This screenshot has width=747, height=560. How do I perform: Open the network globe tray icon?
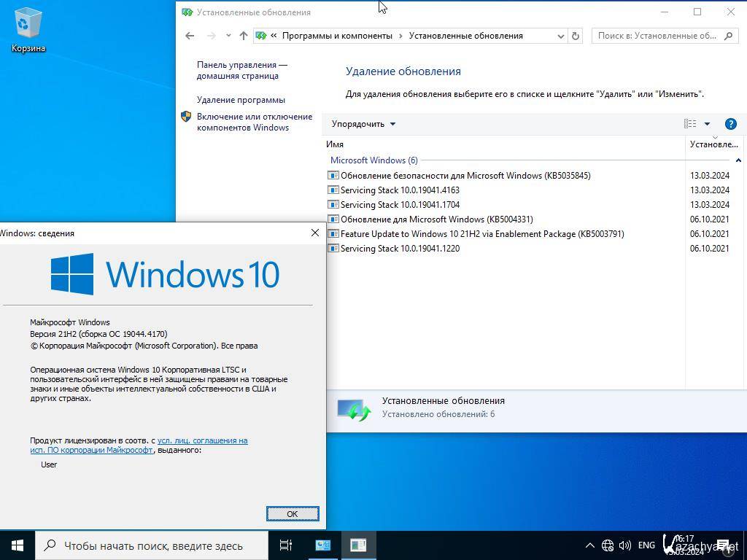[608, 545]
